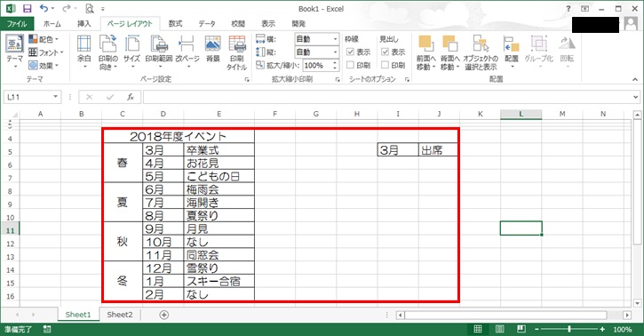Open the ページ設定 dialog launcher

[247, 80]
